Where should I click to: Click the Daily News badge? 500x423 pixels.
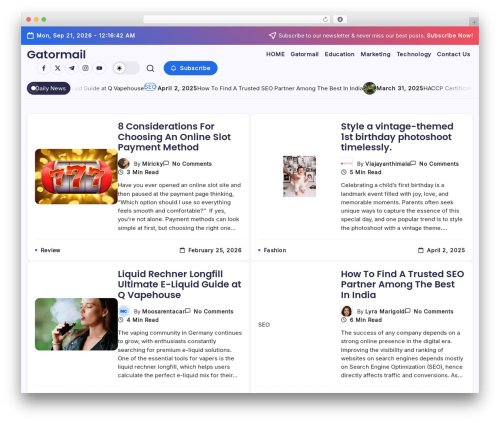(x=49, y=88)
